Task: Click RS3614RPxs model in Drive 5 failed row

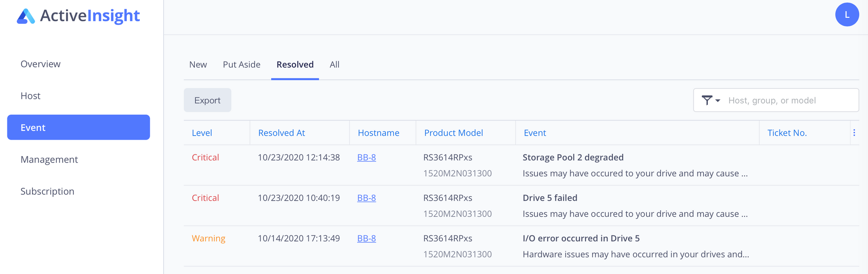Action: pos(448,198)
